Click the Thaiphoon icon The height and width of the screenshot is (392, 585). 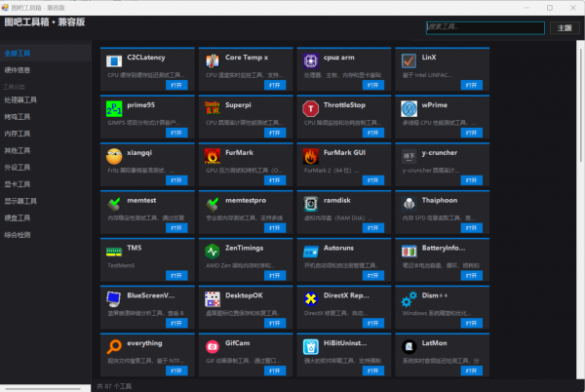[409, 204]
